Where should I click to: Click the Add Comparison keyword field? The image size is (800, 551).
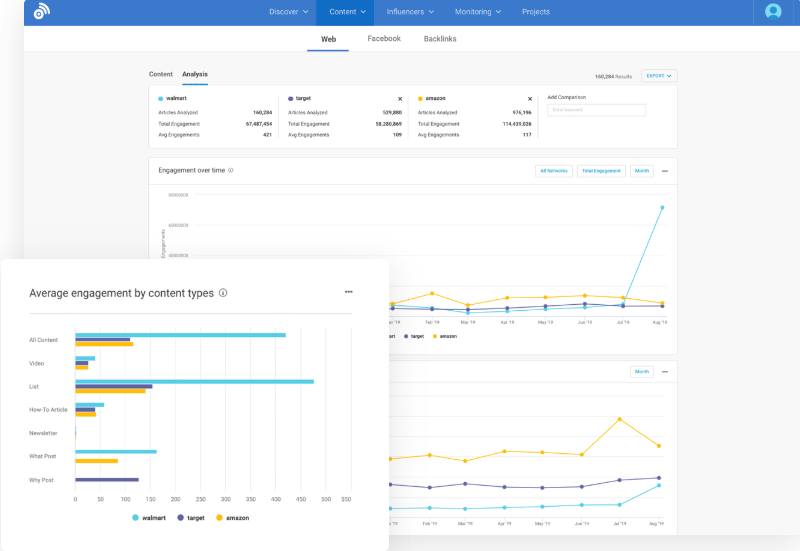click(596, 110)
